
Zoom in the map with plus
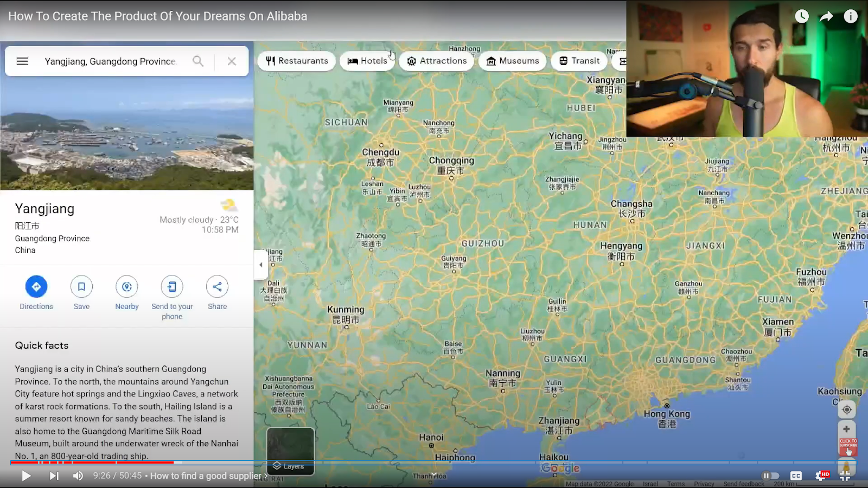[846, 429]
